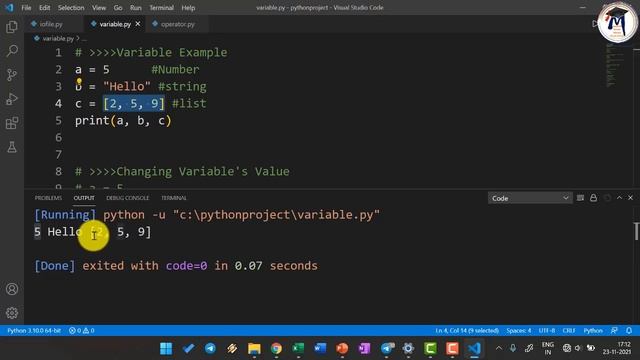Open the operator.py editor tab

[178, 24]
